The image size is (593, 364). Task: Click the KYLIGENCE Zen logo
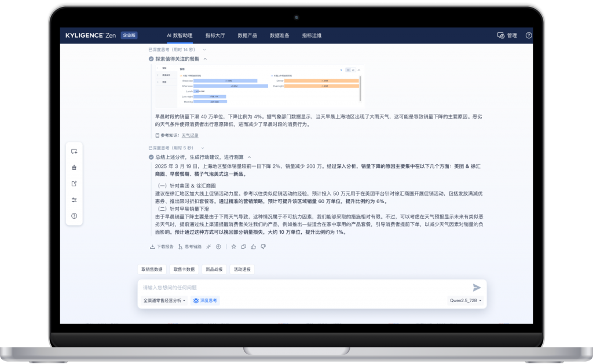90,35
